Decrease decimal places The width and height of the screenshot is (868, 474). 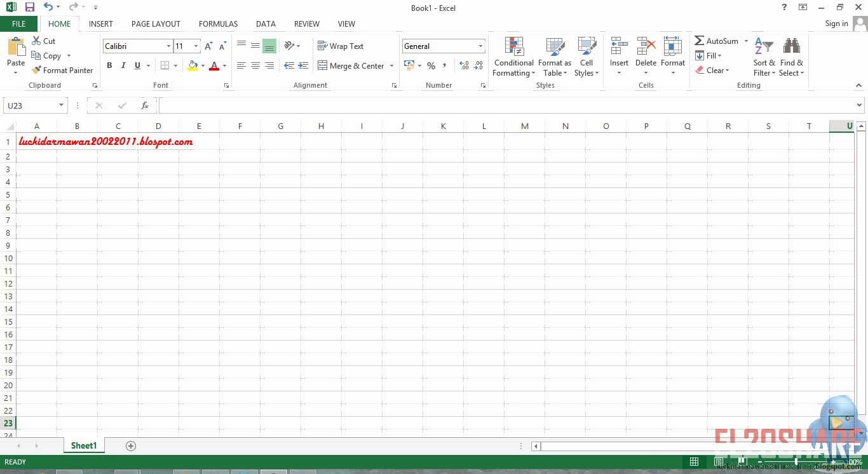click(x=479, y=65)
